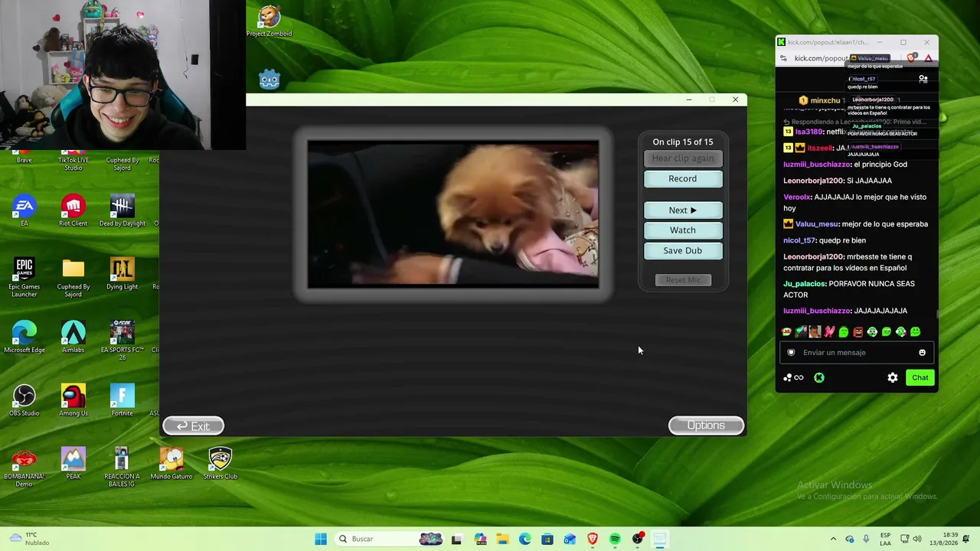The image size is (980, 551).
Task: Open REACCION A BAILES IG file
Action: click(122, 468)
